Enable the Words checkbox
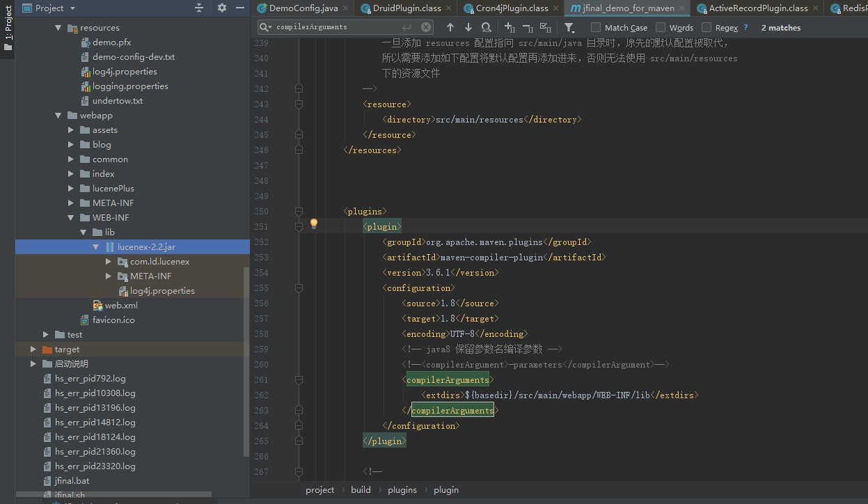 pos(661,28)
